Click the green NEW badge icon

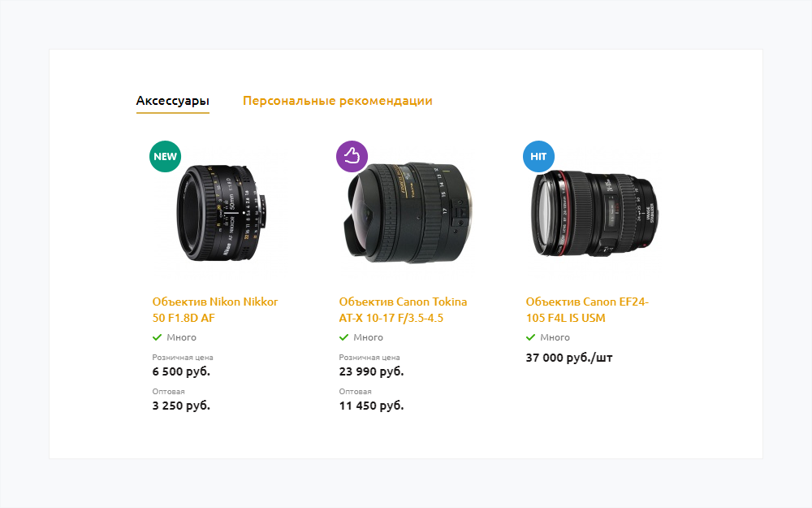tap(165, 157)
